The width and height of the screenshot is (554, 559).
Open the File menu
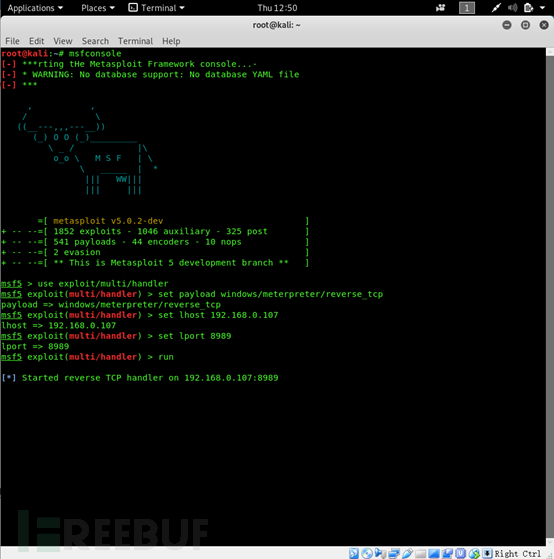coord(12,41)
